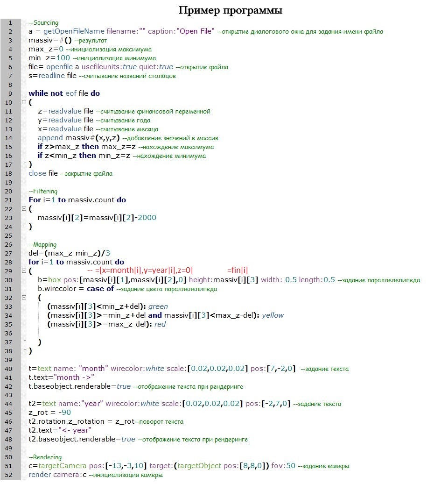The image size is (448, 484).
Task: Click 'while not eof file do'
Action: (64, 93)
